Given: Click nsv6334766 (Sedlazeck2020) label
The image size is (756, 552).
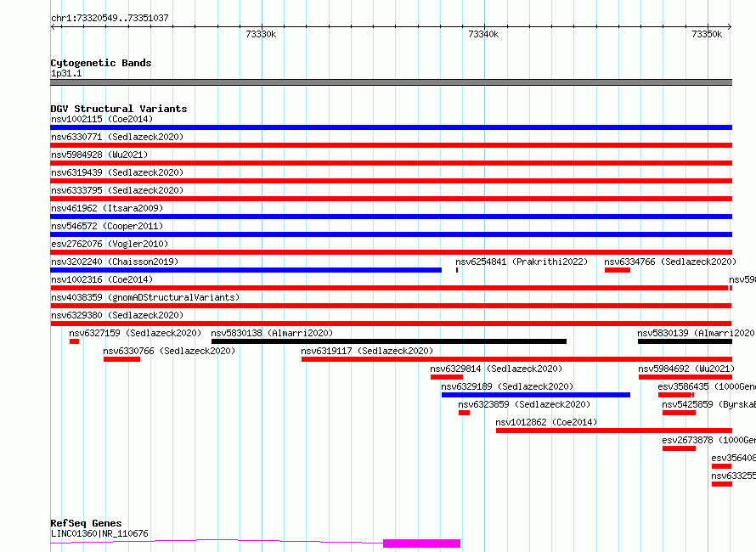Looking at the screenshot, I should [x=670, y=262].
